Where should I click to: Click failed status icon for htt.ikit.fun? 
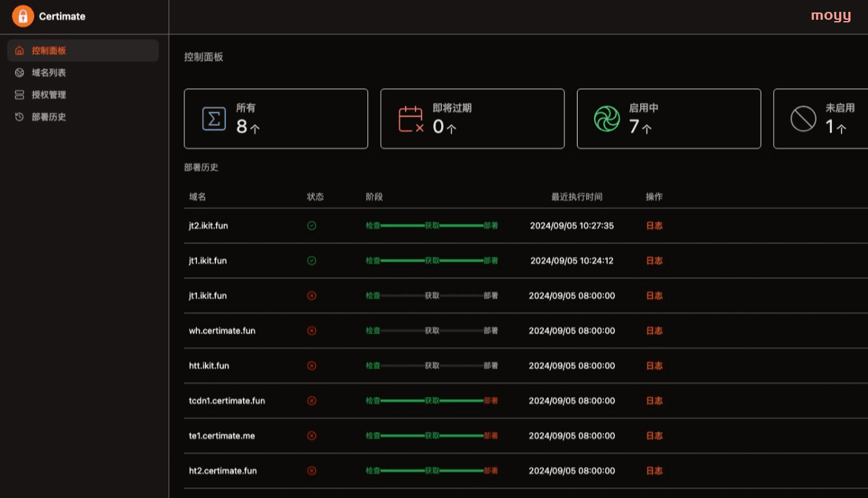click(x=312, y=366)
